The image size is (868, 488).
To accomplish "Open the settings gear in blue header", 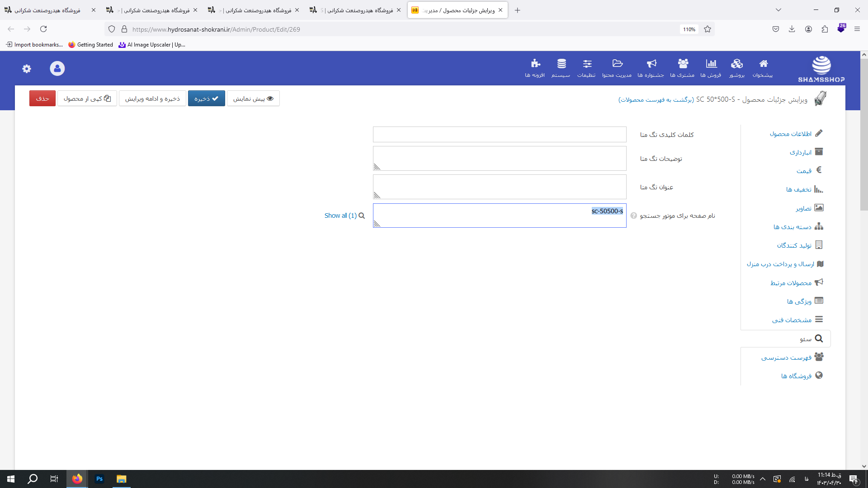I will point(27,69).
